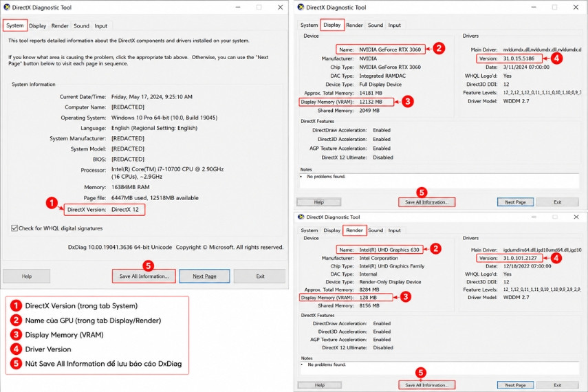
Task: Close the System DirectX Diagnostic Tool window
Action: [280, 7]
